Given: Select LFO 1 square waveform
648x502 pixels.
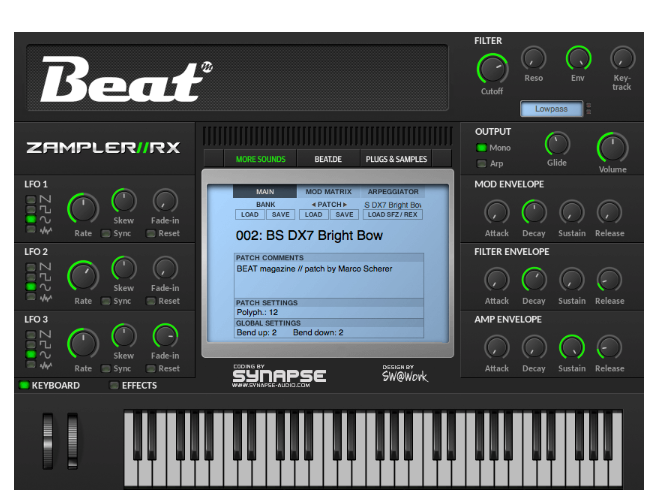Looking at the screenshot, I should tap(31, 209).
